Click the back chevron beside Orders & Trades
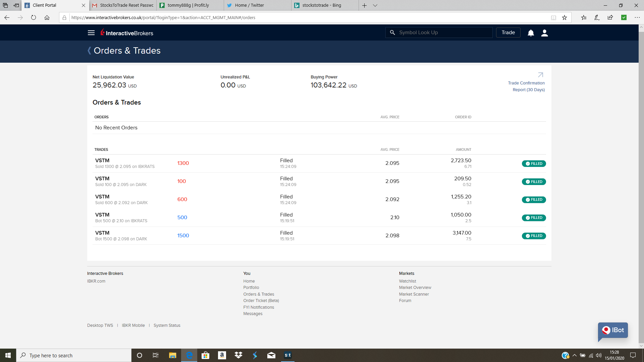Viewport: 644px width, 362px height. coord(89,51)
